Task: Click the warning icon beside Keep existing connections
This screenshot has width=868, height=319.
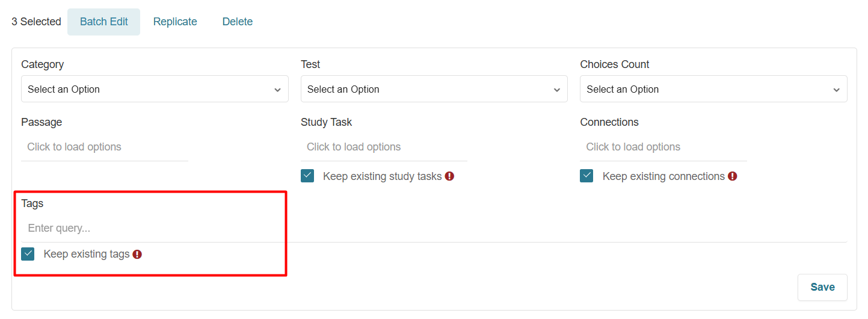Action: click(732, 176)
